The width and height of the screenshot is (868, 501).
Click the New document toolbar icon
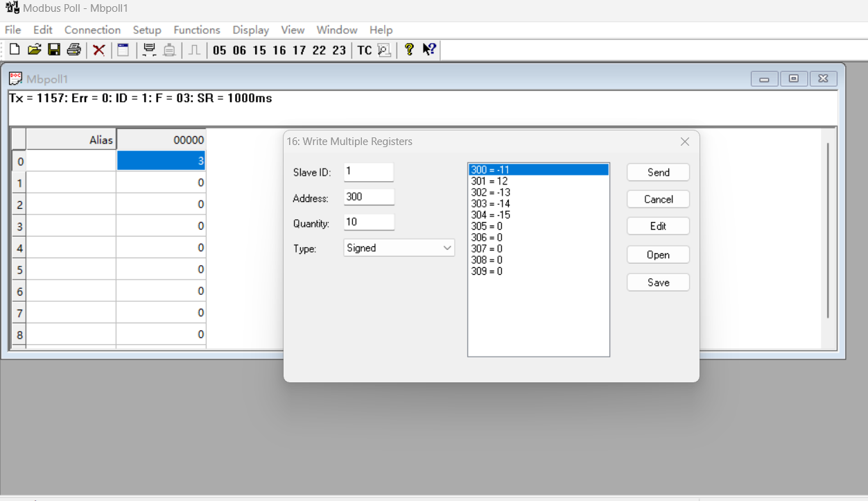15,50
